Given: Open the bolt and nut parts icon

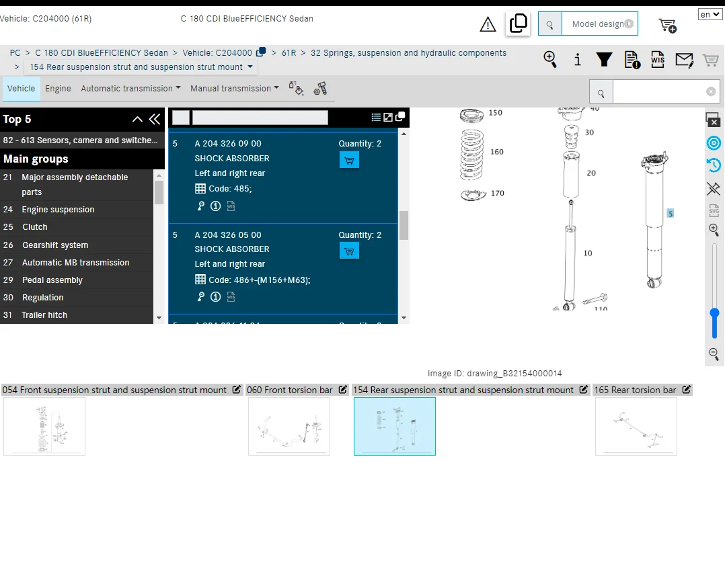Looking at the screenshot, I should click(320, 88).
